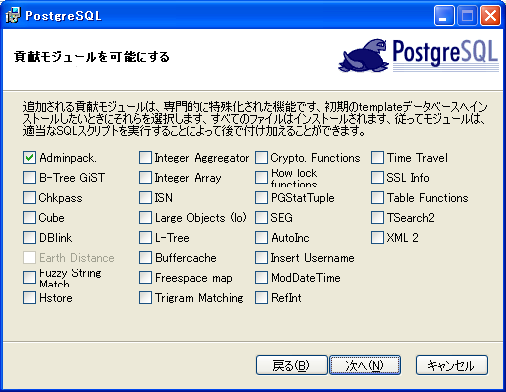The width and height of the screenshot is (506, 392).
Task: Tick the PGStatTuple checkbox
Action: click(261, 198)
